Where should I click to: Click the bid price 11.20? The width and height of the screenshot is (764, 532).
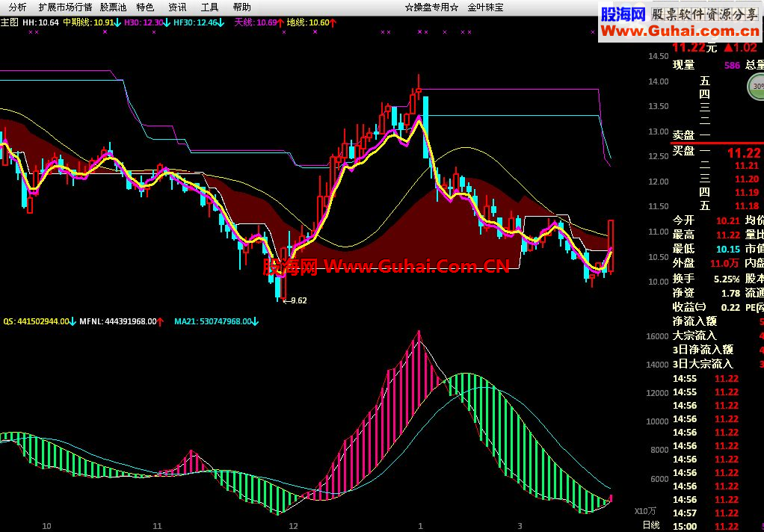[747, 179]
